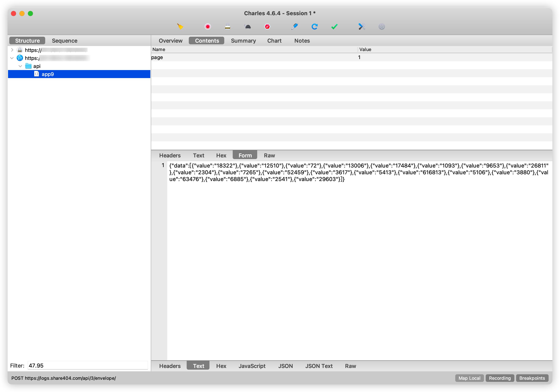Open the Summary tab
The width and height of the screenshot is (560, 392).
click(243, 41)
